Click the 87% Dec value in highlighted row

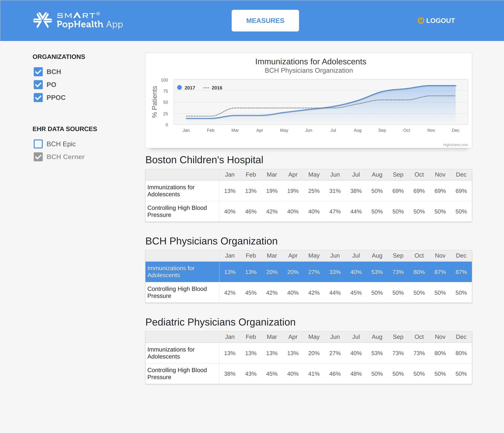461,272
